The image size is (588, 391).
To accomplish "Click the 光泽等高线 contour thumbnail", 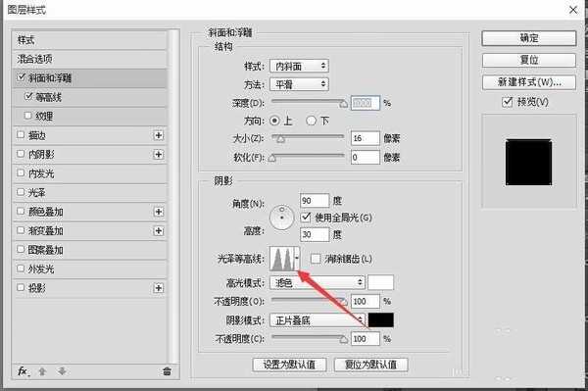I will 282,259.
